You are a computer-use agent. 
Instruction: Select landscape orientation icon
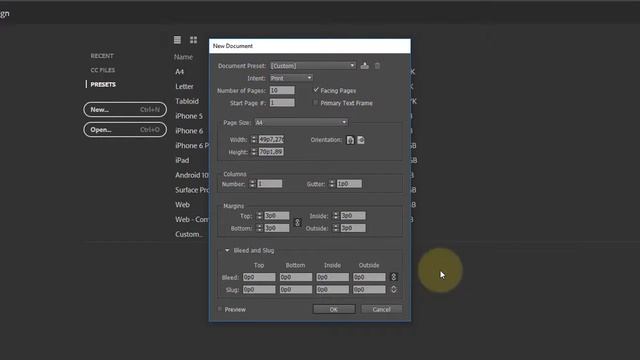(x=361, y=140)
